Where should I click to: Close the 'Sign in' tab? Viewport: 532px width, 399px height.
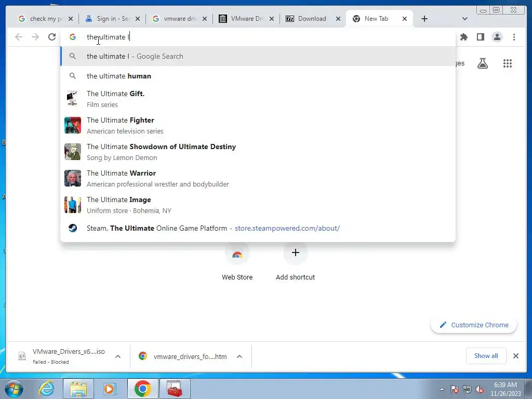[x=137, y=19]
